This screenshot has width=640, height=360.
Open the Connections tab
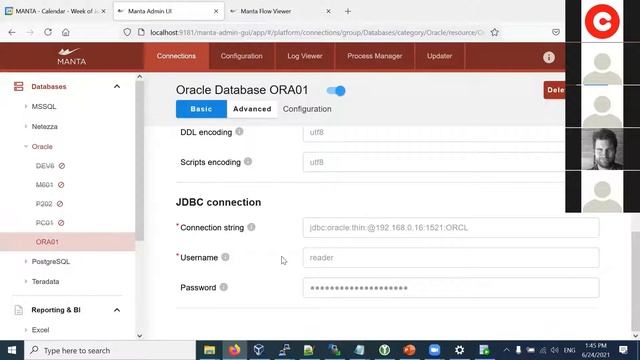pyautogui.click(x=176, y=56)
